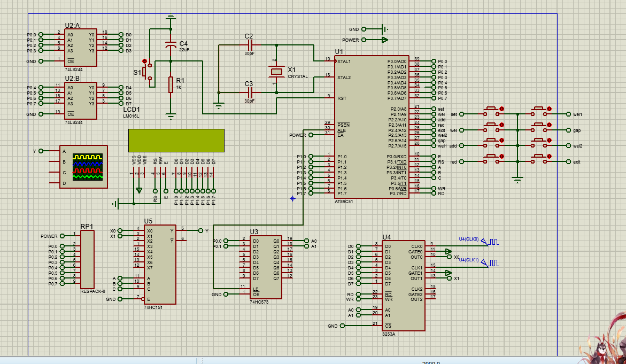Screen dimensions: 626x364
Task: Click the U2:A reference label
Action: pyautogui.click(x=72, y=26)
